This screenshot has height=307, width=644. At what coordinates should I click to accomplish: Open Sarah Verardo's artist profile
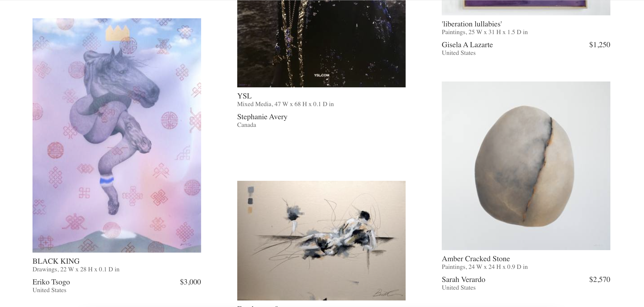coord(463,279)
